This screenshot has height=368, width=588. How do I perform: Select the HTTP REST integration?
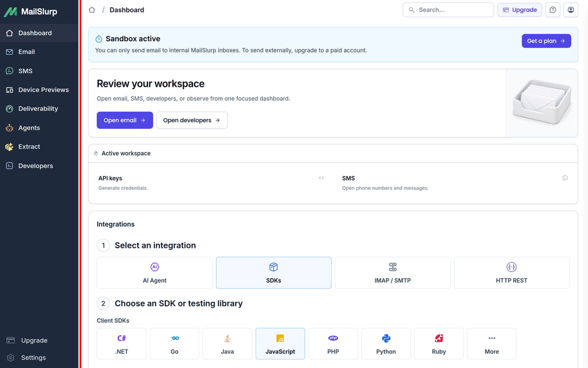(512, 273)
